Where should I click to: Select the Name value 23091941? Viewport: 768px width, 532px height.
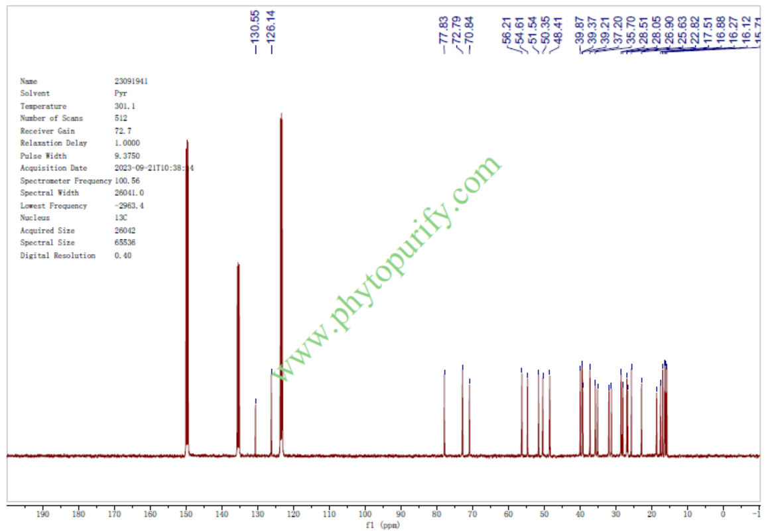point(131,81)
